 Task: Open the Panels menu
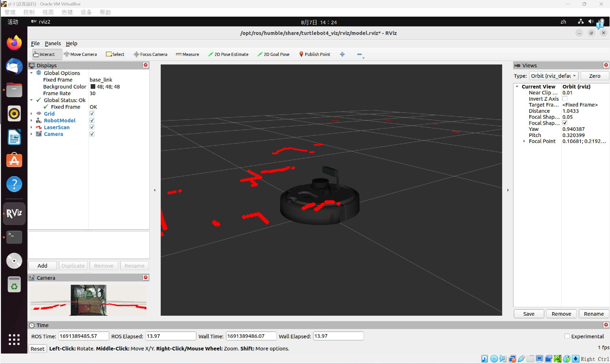[53, 43]
